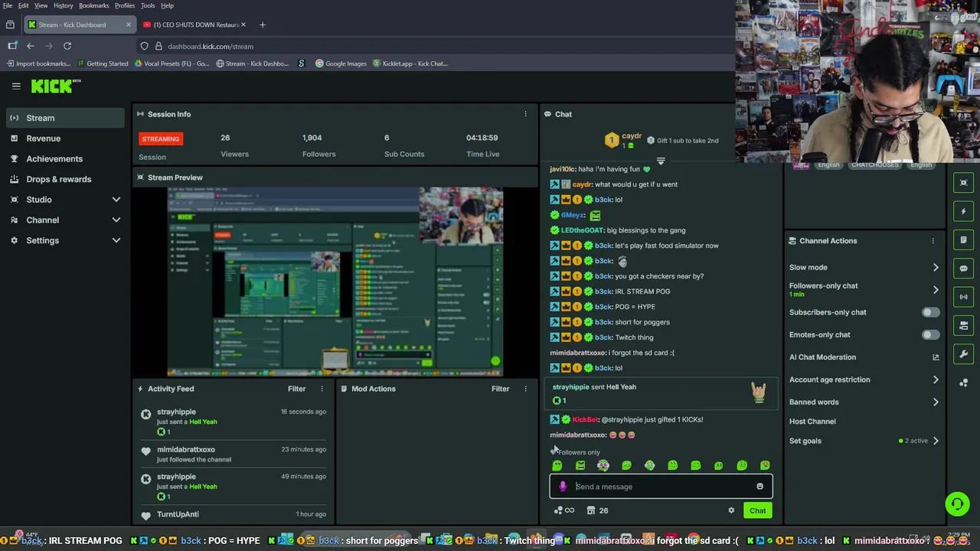Screen dimensions: 980x551
Task: Go back with browser back arrow
Action: [31, 46]
